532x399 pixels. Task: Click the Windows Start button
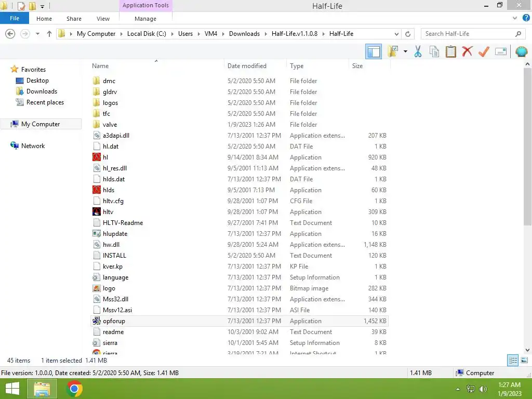click(12, 389)
